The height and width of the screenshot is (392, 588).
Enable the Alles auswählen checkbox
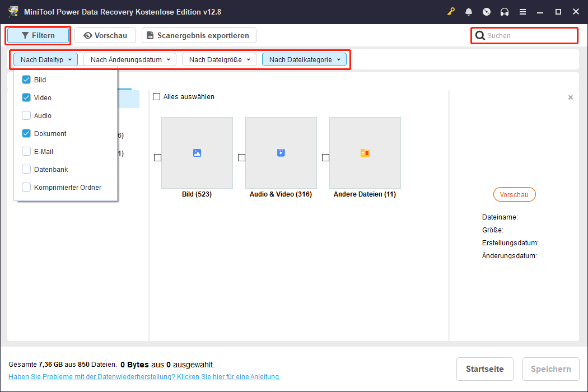[x=156, y=96]
